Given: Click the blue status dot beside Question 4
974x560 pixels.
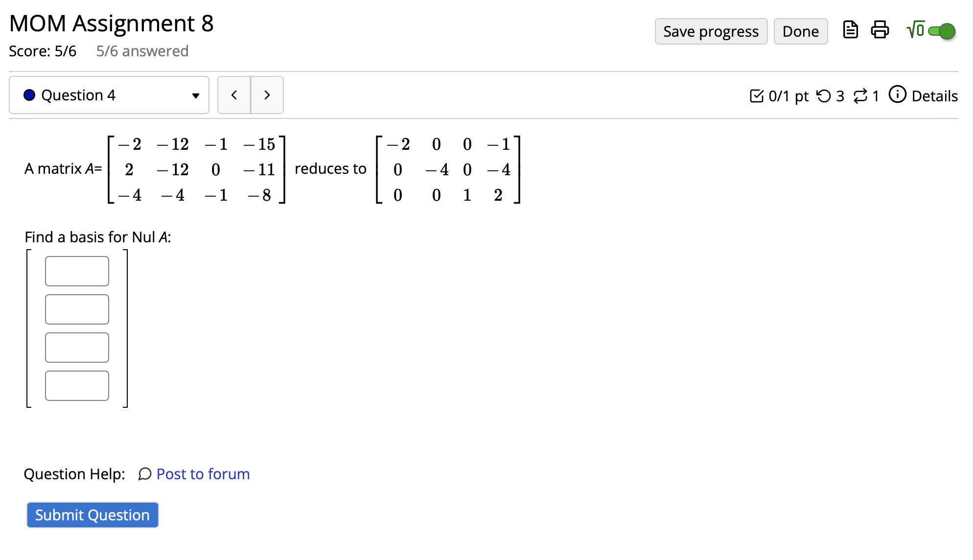Looking at the screenshot, I should point(29,95).
